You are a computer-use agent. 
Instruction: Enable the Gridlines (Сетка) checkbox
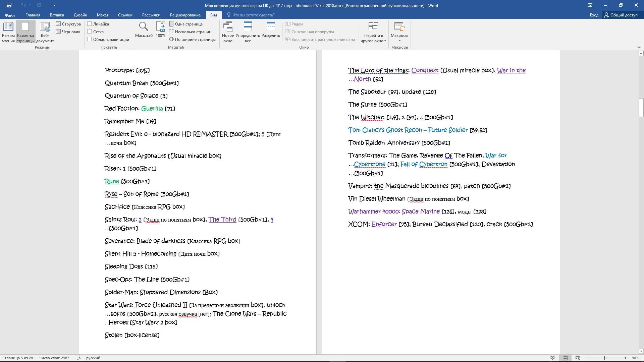[x=90, y=32]
